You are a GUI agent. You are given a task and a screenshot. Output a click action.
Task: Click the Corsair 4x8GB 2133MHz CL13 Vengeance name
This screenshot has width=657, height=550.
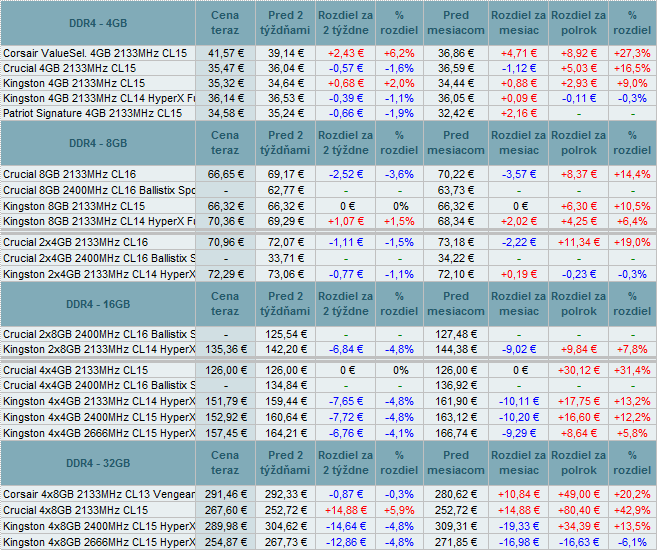[x=99, y=494]
